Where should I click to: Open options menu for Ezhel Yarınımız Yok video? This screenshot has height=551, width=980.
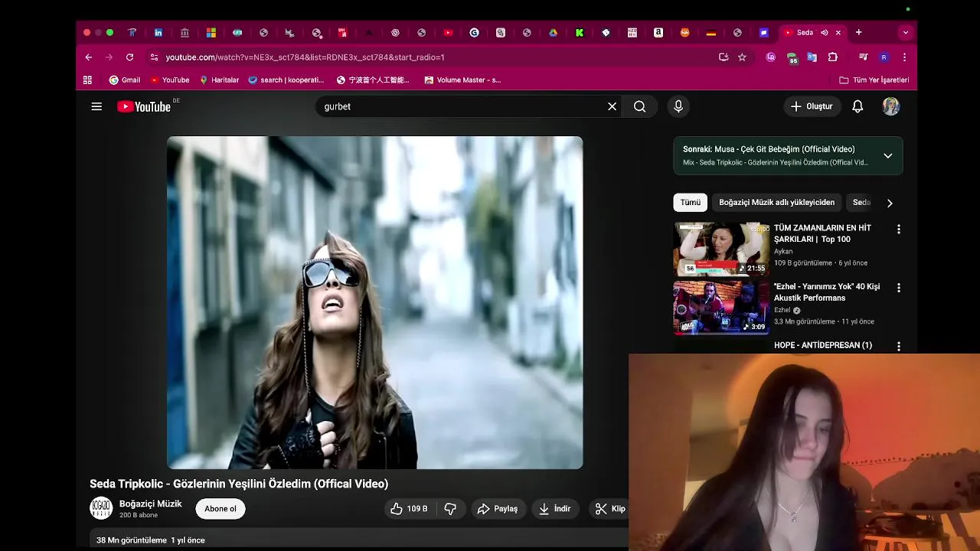click(x=899, y=288)
